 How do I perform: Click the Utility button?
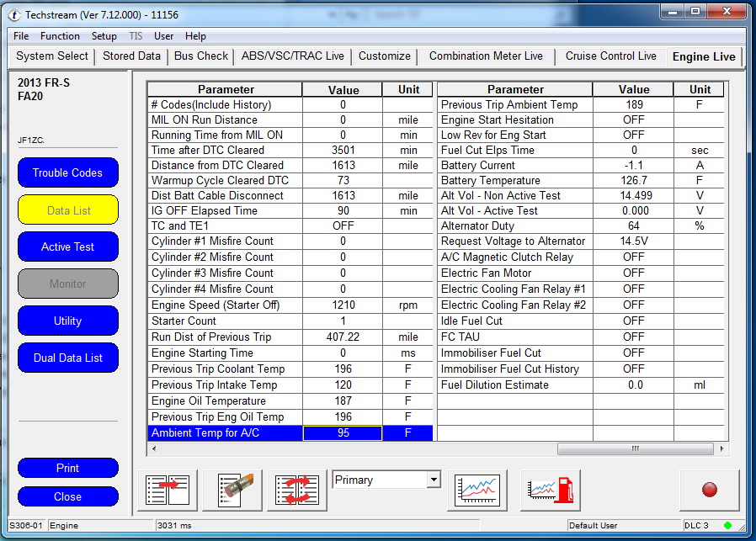[67, 321]
